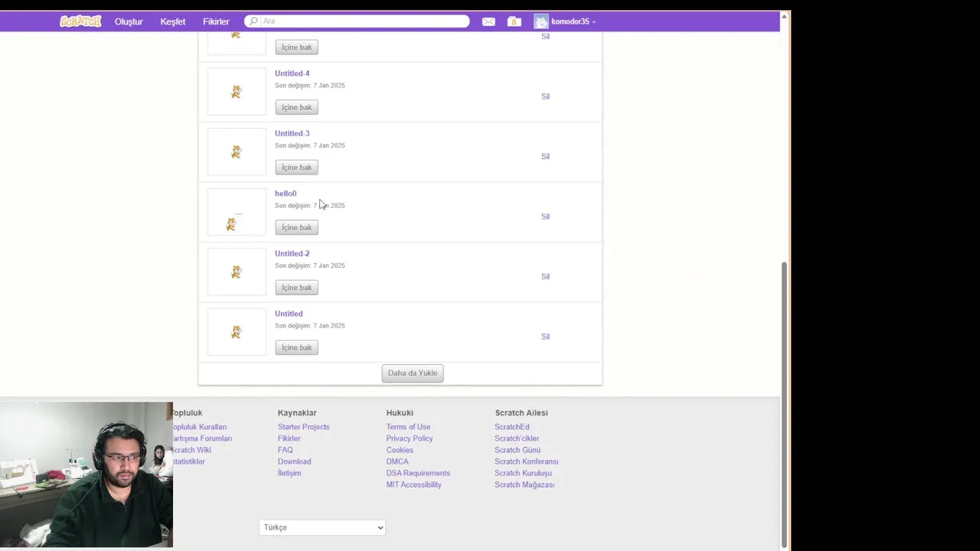980x551 pixels.
Task: Click İçine bak for Untitled-3
Action: 296,168
